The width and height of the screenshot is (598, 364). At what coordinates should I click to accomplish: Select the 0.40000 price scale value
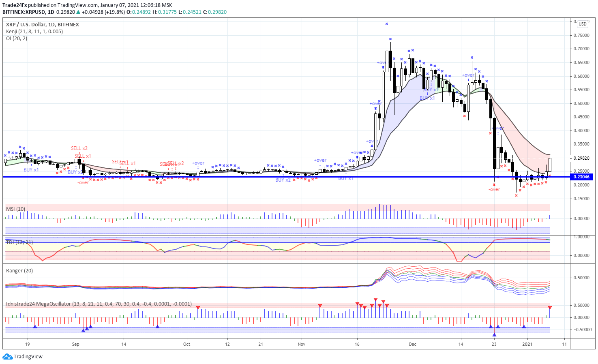click(581, 131)
